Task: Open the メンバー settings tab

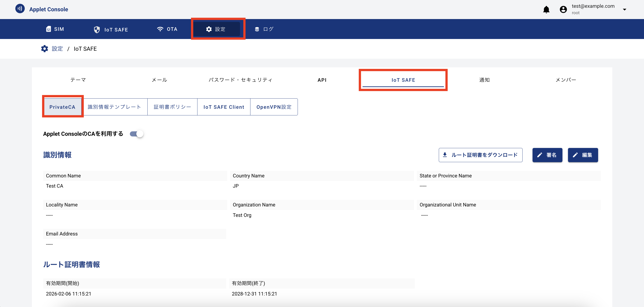Action: pos(566,80)
